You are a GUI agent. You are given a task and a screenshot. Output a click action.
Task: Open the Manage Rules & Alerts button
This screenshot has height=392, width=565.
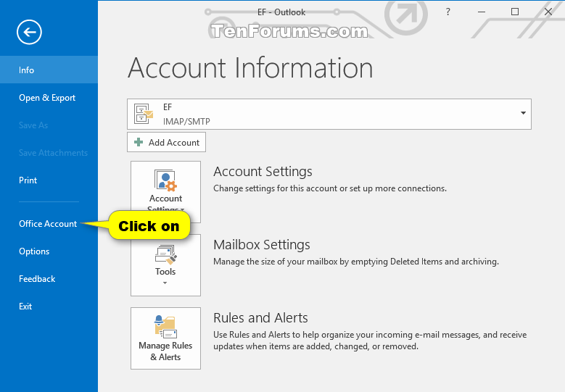tap(166, 338)
